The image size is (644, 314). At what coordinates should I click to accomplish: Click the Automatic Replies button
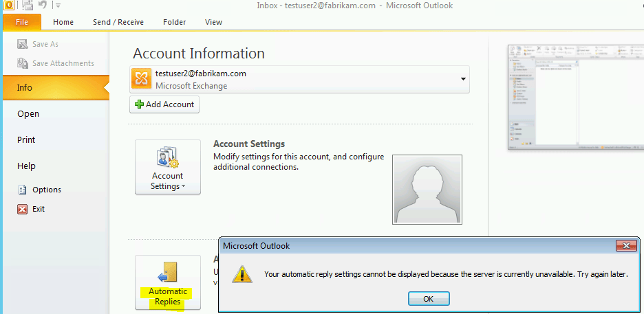[x=168, y=282]
